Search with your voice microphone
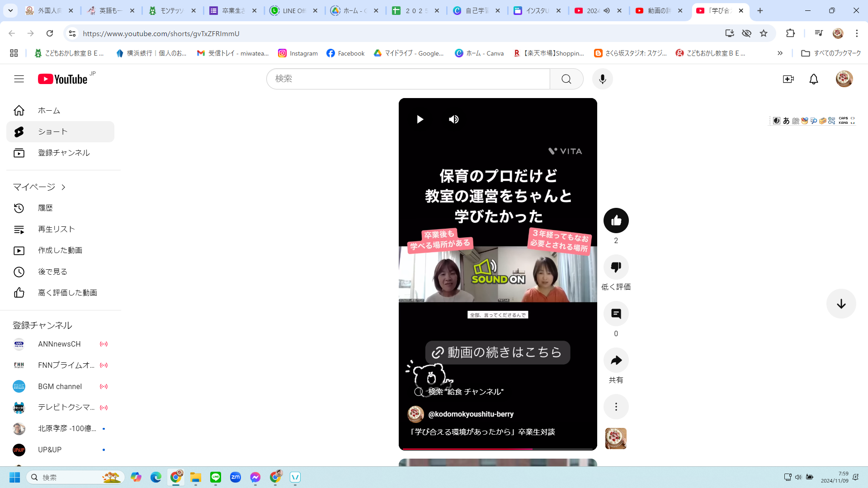 coord(602,79)
